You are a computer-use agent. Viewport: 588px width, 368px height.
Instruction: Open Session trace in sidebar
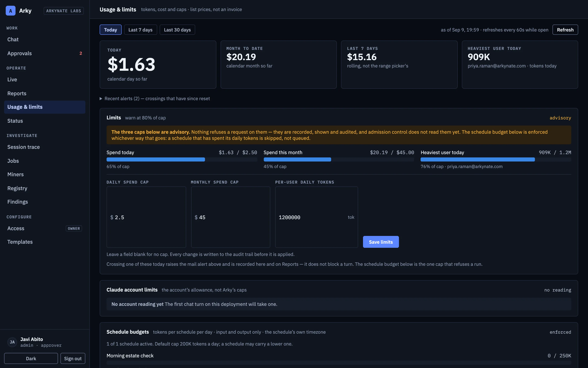pyautogui.click(x=45, y=147)
